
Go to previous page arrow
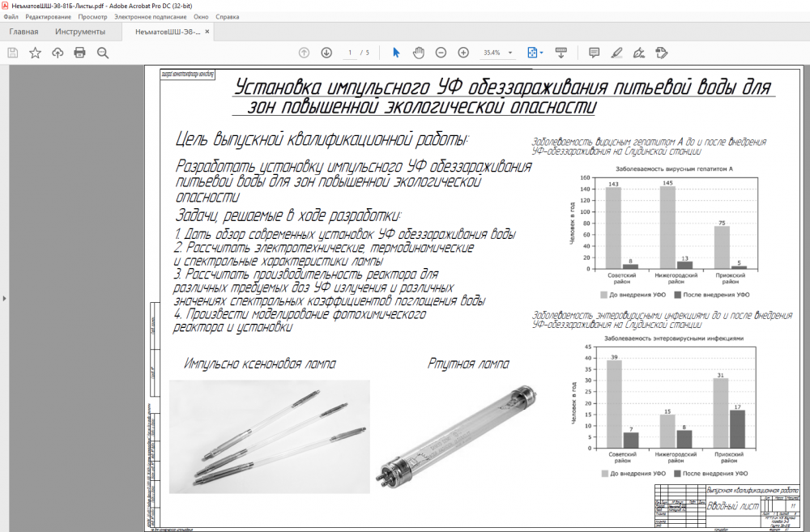[x=304, y=53]
